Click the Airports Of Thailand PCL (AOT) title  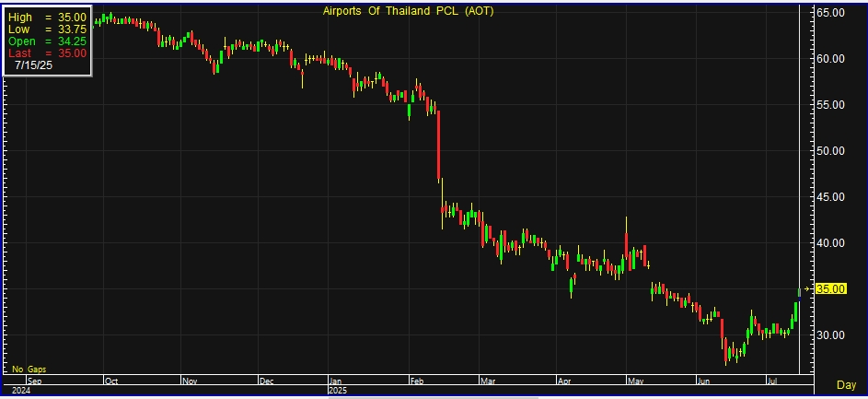[x=408, y=10]
